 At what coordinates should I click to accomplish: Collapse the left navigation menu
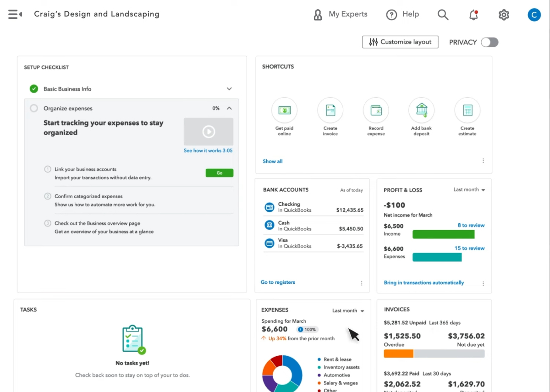(x=15, y=14)
